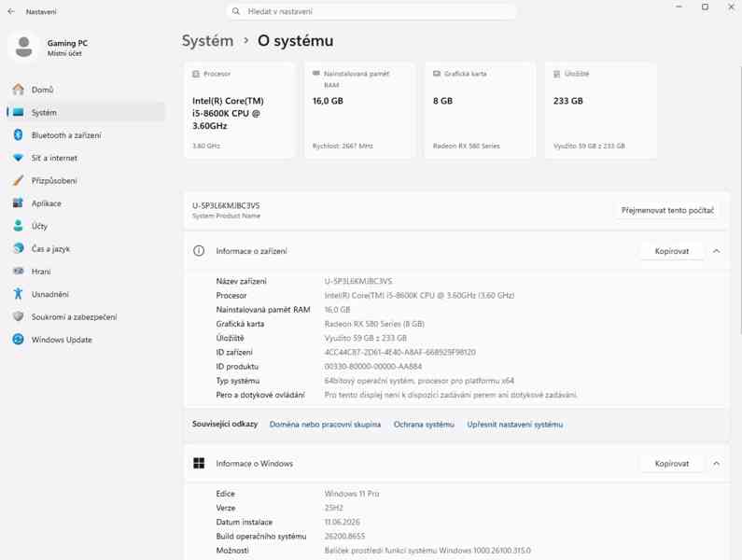Image resolution: width=742 pixels, height=560 pixels.
Task: Click the Windows logo beside Informace o Windows
Action: click(199, 464)
